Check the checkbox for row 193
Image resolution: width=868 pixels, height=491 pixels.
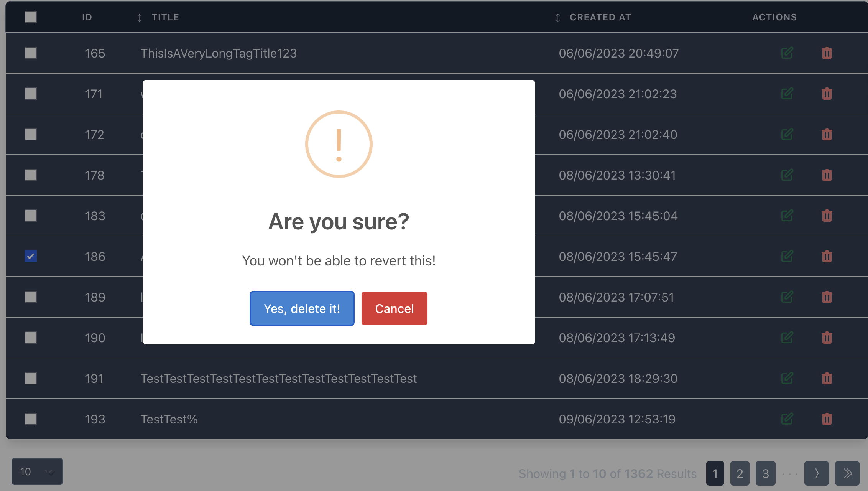coord(31,419)
